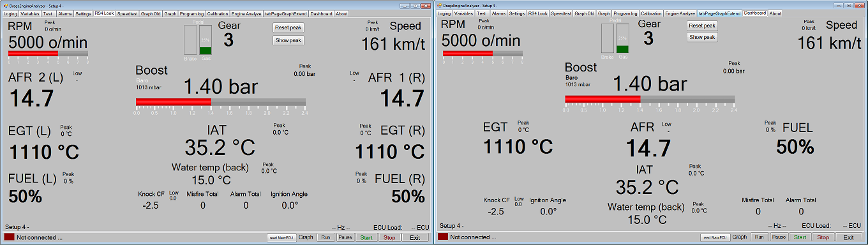This screenshot has height=245, width=868.
Task: Click read MaxxECU button in Dashboard window
Action: point(715,237)
